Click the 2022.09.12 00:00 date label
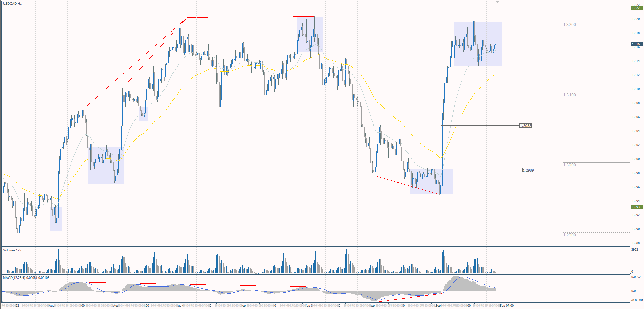 tap(390, 306)
